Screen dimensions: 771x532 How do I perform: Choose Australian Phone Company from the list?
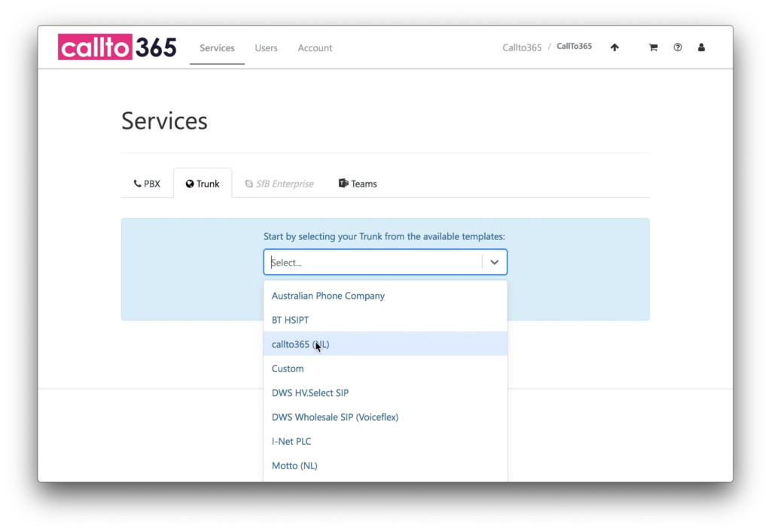click(385, 296)
